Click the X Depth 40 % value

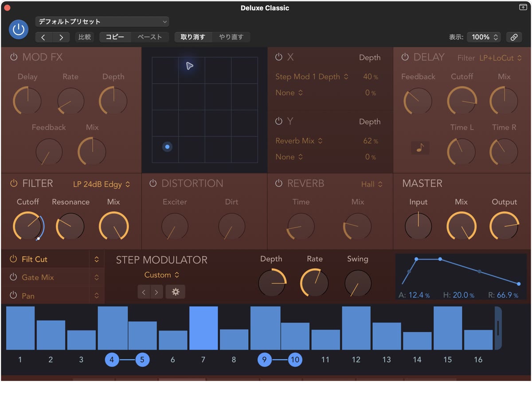coord(371,77)
